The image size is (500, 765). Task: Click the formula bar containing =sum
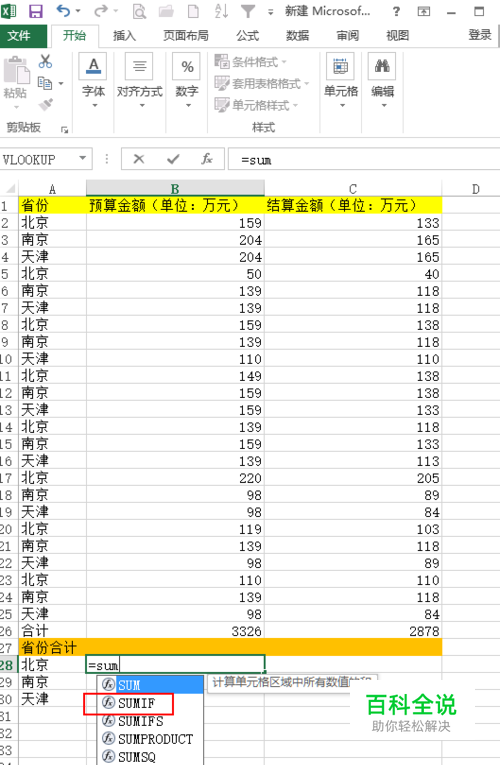coord(364,159)
